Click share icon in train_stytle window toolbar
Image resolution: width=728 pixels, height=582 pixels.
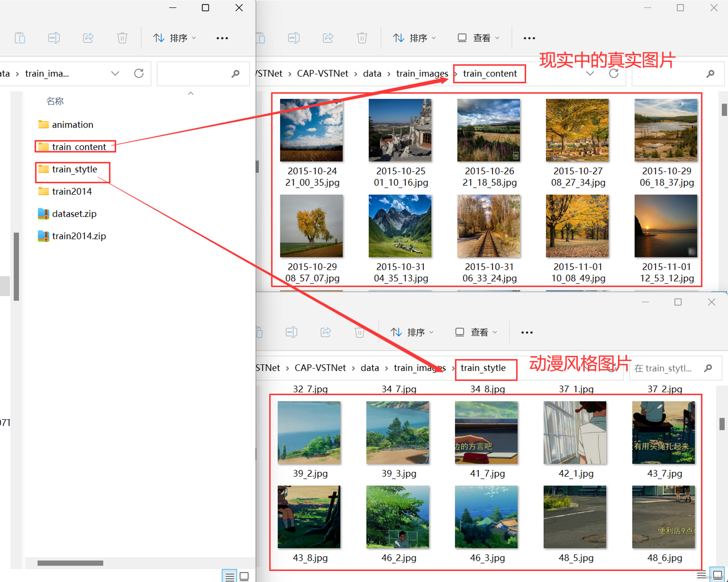coord(325,332)
